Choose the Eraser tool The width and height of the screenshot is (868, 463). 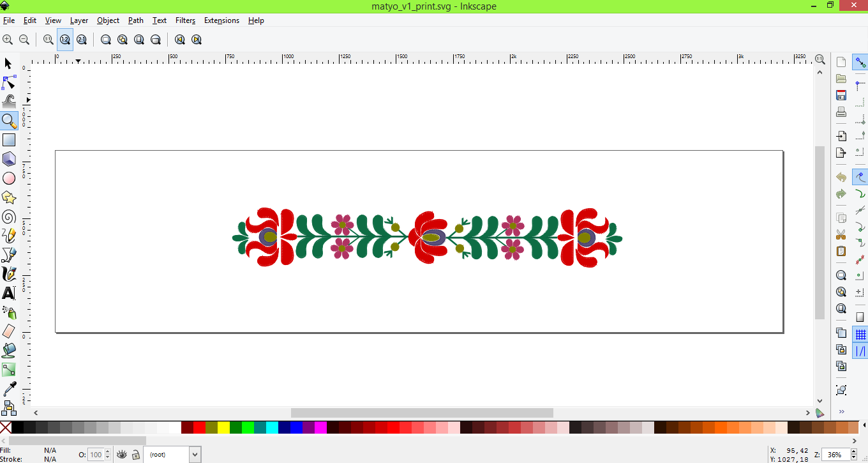[9, 331]
